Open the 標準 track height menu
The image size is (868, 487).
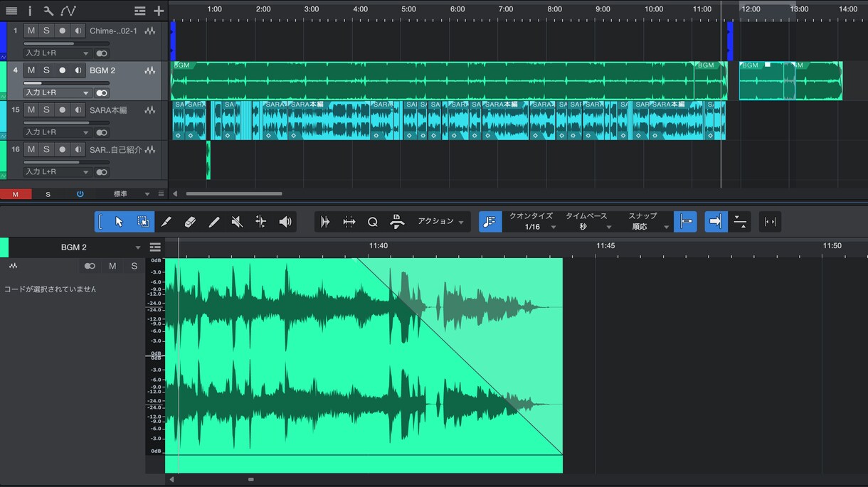click(132, 194)
